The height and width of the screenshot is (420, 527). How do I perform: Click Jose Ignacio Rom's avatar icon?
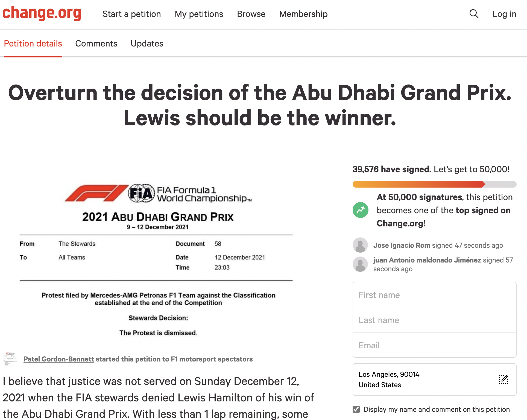[360, 245]
